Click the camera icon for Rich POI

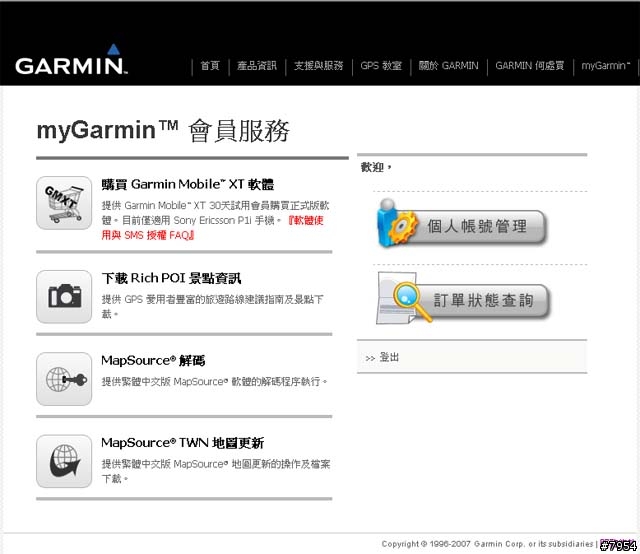pos(64,297)
